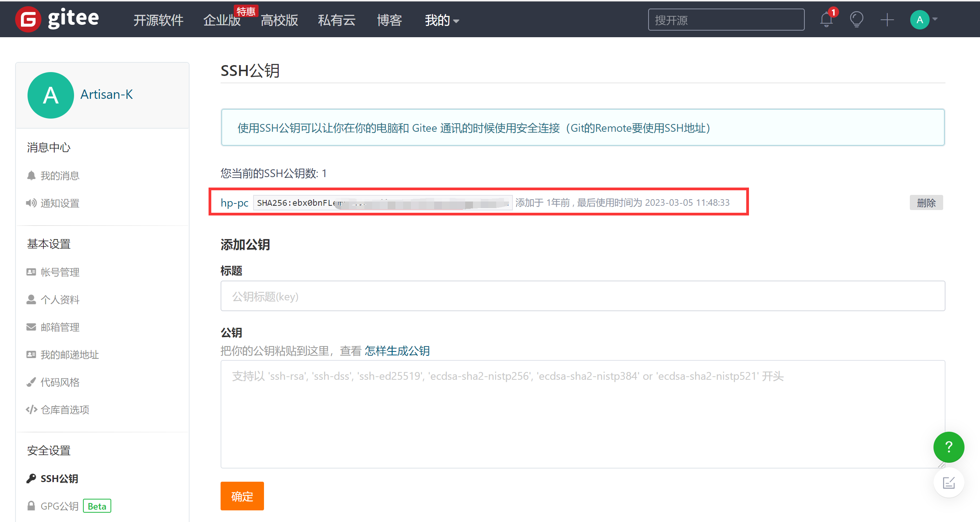This screenshot has height=522, width=980.
Task: Focus the 公钥标题(key) title field
Action: (x=582, y=296)
